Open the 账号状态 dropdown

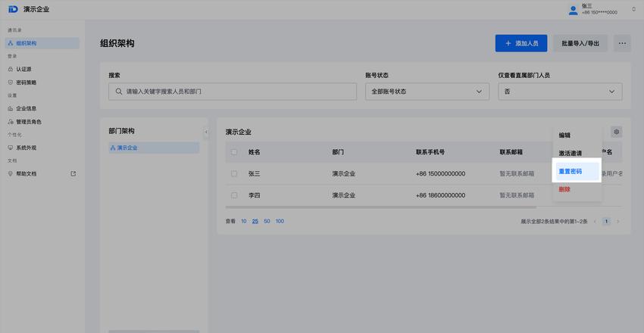click(x=427, y=92)
